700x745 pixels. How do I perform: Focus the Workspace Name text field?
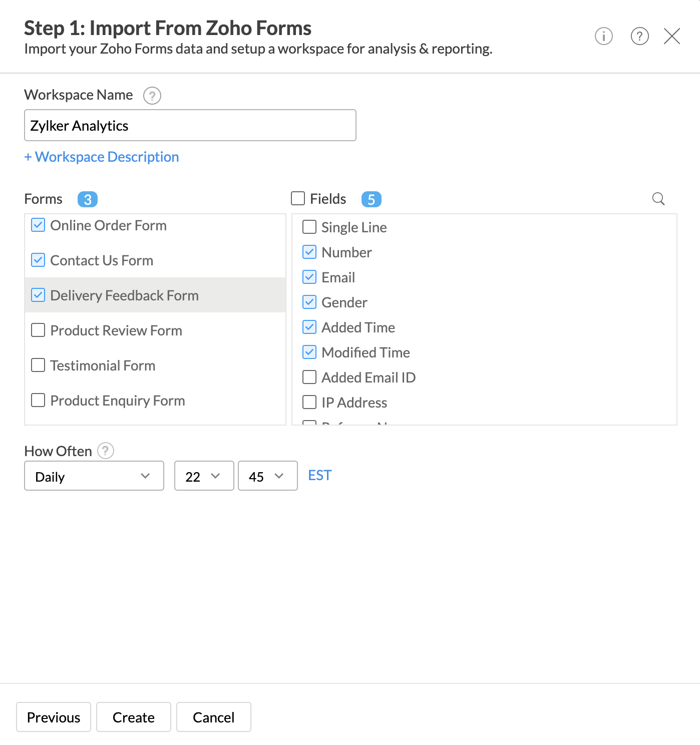(x=190, y=126)
